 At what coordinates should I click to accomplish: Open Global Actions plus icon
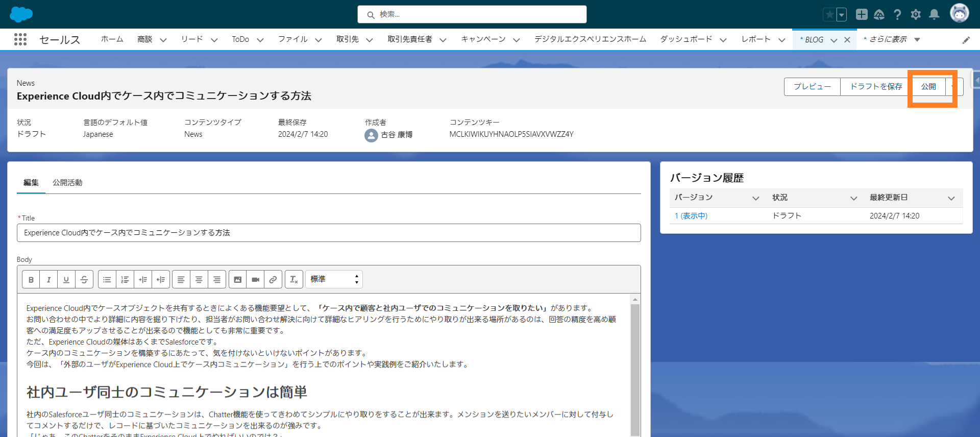862,14
